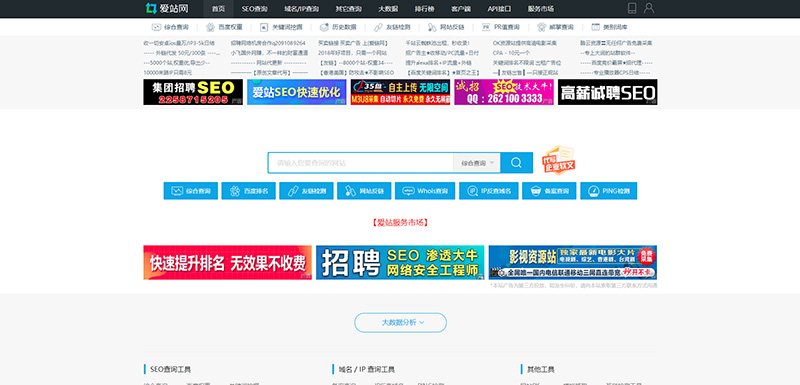Click the 【原创文章代写】 text link
The width and height of the screenshot is (800, 385).
click(269, 73)
